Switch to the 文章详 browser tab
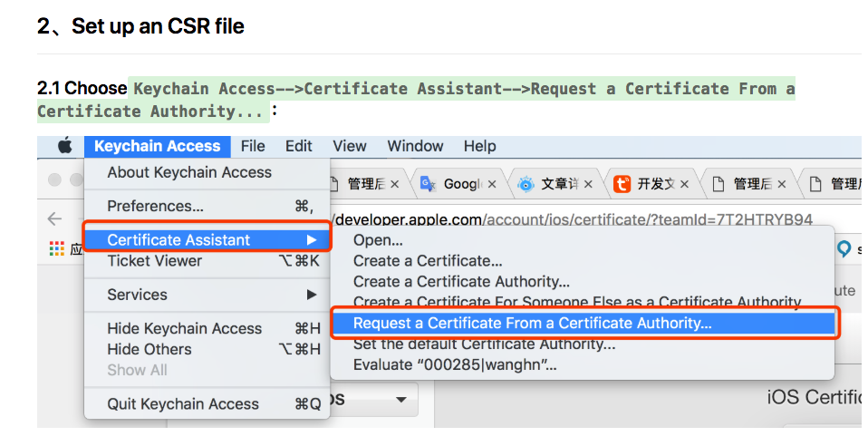The image size is (868, 446). click(555, 184)
